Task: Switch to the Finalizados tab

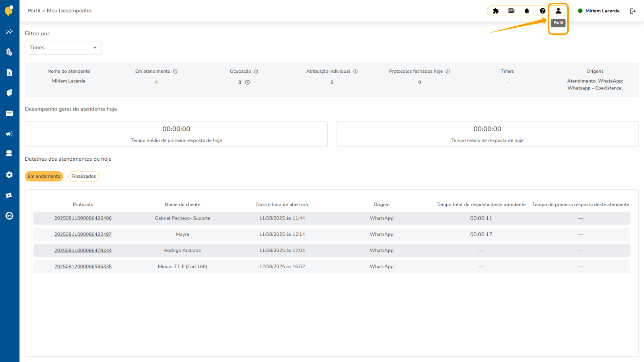Action: pos(84,176)
